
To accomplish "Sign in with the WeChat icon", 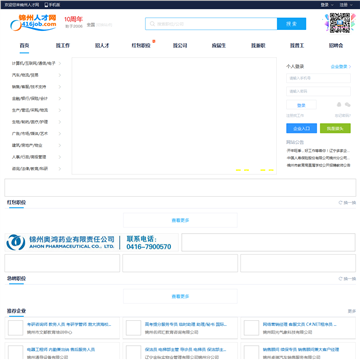I will 348,105.
